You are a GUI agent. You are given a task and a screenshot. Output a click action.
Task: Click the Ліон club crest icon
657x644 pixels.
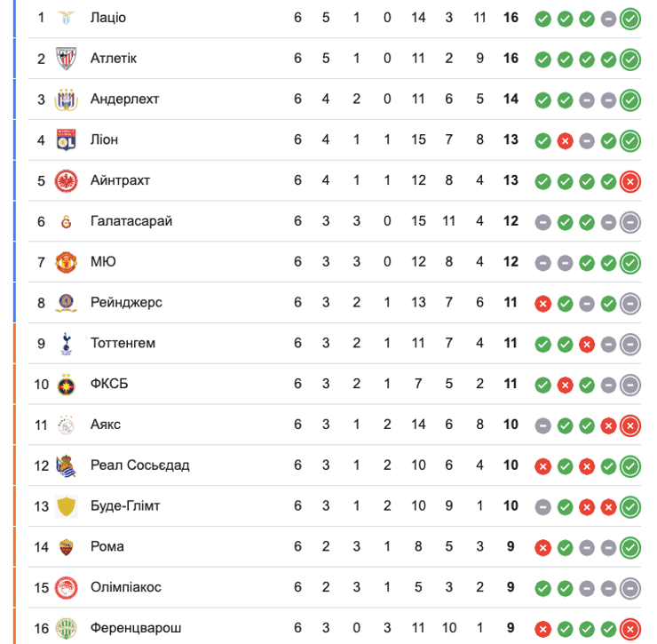pos(66,139)
